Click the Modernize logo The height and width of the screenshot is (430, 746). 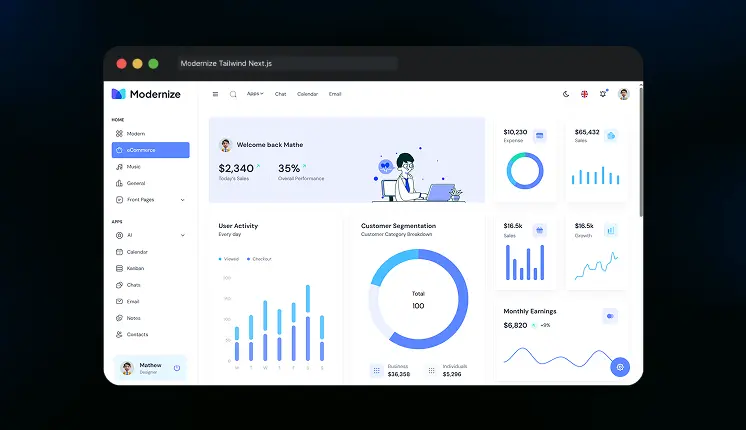(x=146, y=94)
